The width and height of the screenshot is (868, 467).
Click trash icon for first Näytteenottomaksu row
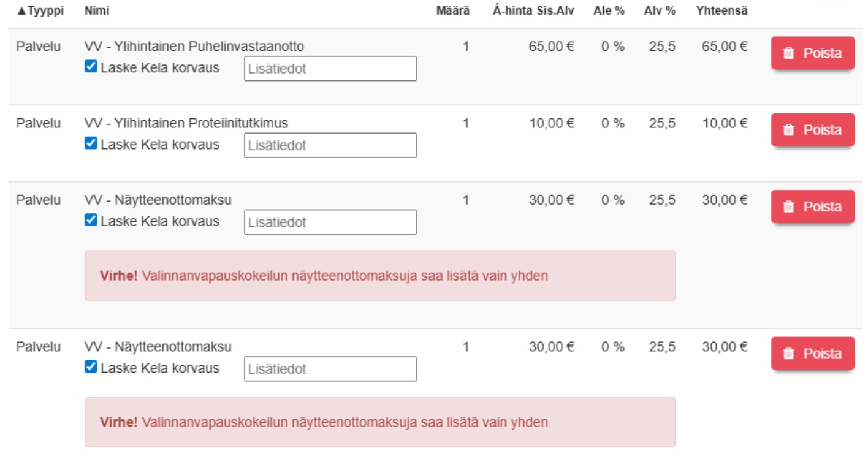click(790, 207)
